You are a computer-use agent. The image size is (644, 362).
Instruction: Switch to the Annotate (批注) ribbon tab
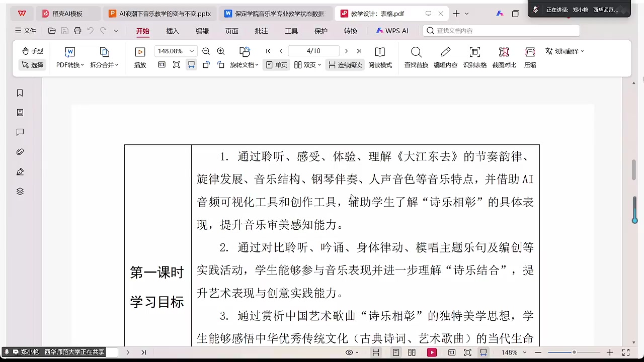[x=262, y=31]
